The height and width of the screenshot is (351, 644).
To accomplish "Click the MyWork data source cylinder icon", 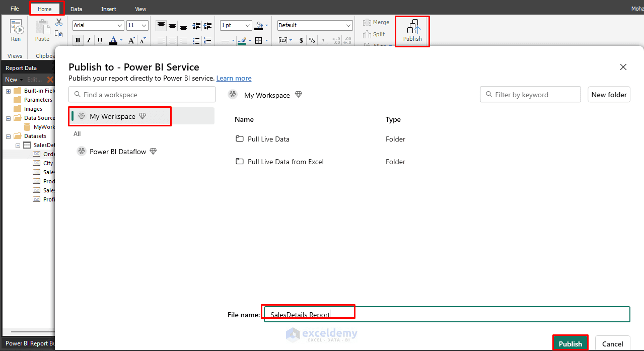I will point(28,127).
